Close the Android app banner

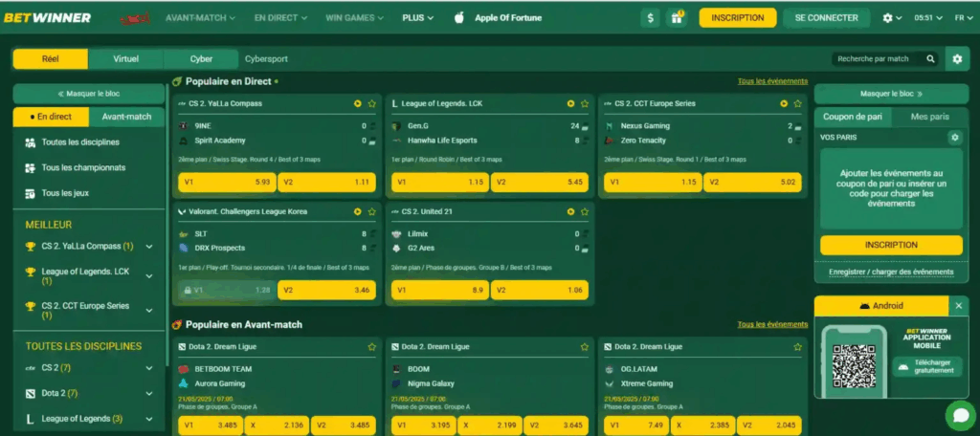click(x=959, y=306)
